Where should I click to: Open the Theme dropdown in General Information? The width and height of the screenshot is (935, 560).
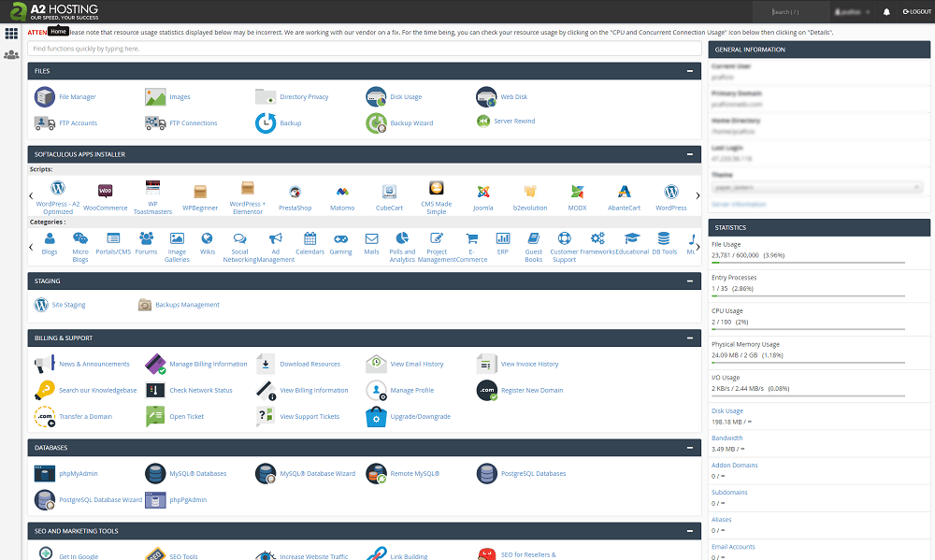pyautogui.click(x=817, y=187)
